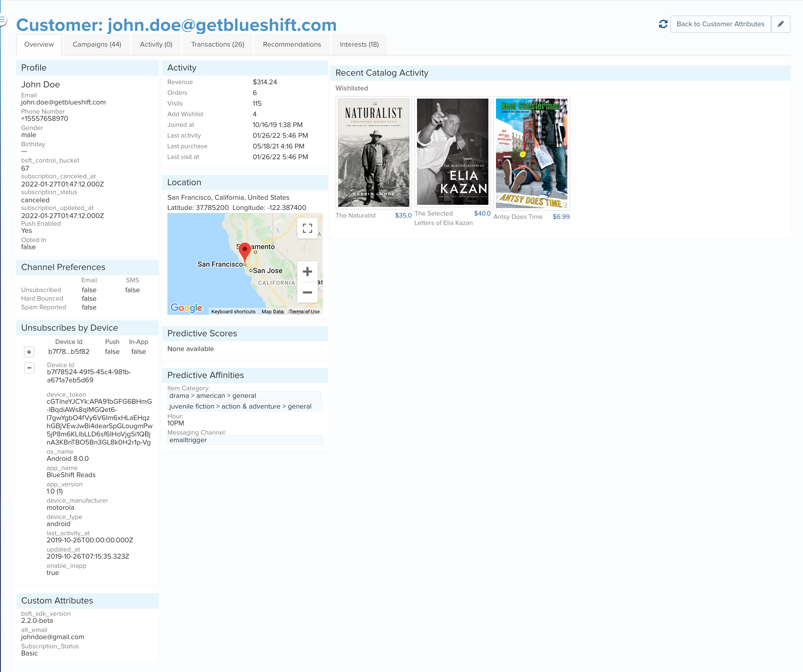Click the customer name John Doe
803x672 pixels.
(41, 85)
